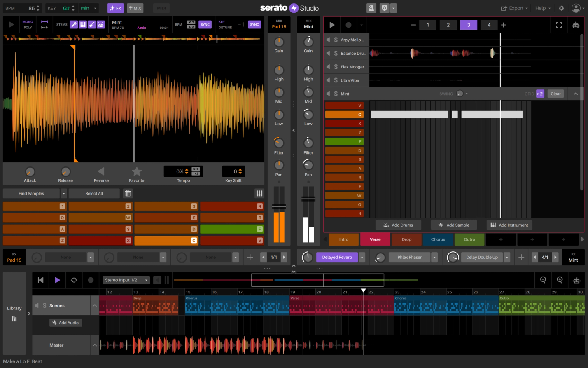Click the robot auto-generate icon in sequencer panel
The height and width of the screenshot is (368, 588).
click(575, 25)
